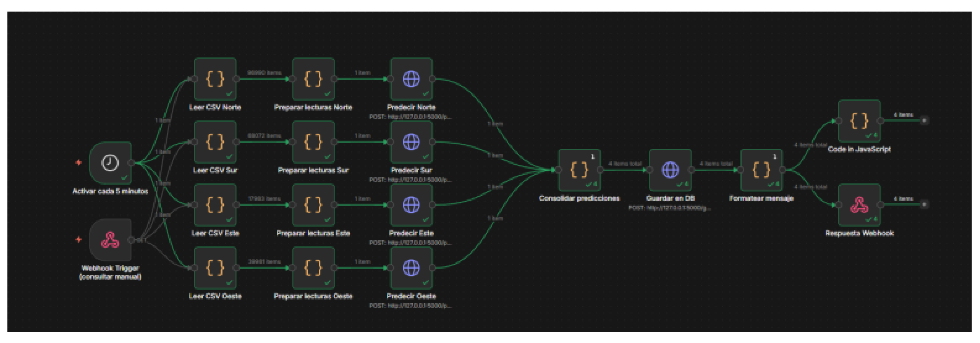The width and height of the screenshot is (980, 343).
Task: Select the Predecir Este HTTP node
Action: pos(411,205)
